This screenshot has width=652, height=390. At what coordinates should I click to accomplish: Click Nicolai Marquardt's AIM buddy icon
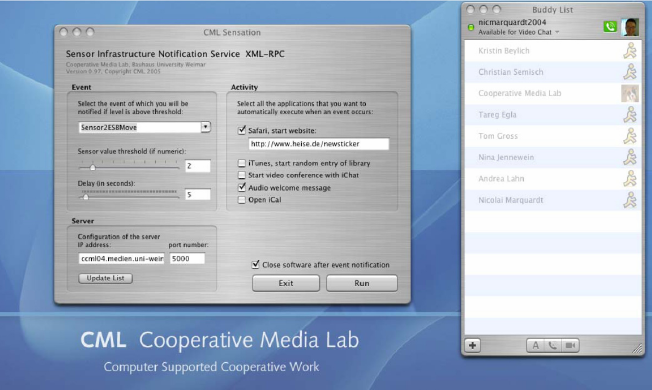630,200
